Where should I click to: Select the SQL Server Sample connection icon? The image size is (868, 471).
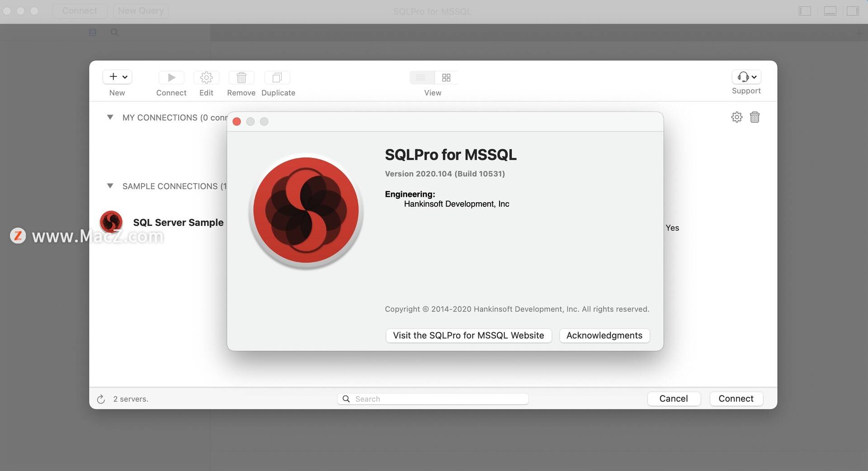[x=111, y=222]
